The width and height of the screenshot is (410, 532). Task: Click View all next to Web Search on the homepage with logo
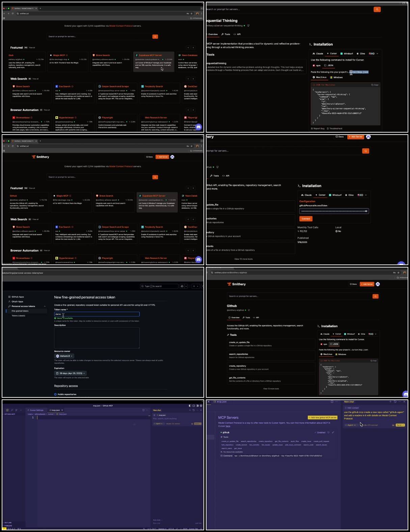click(35, 219)
